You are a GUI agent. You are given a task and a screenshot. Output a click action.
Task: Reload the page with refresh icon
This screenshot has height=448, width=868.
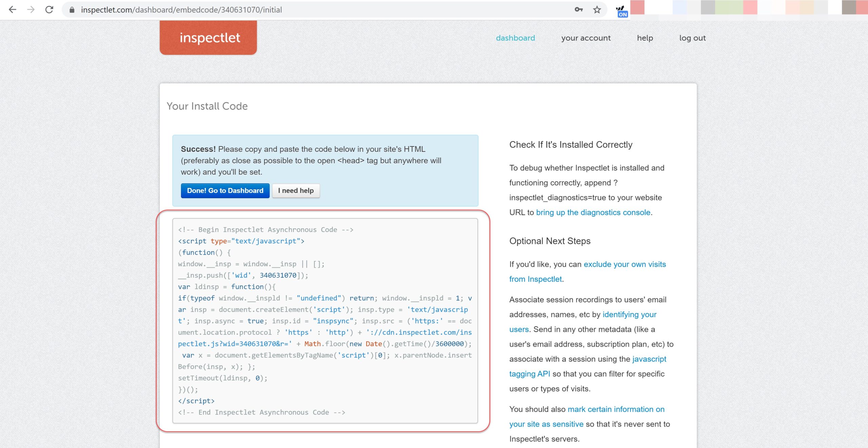click(50, 9)
